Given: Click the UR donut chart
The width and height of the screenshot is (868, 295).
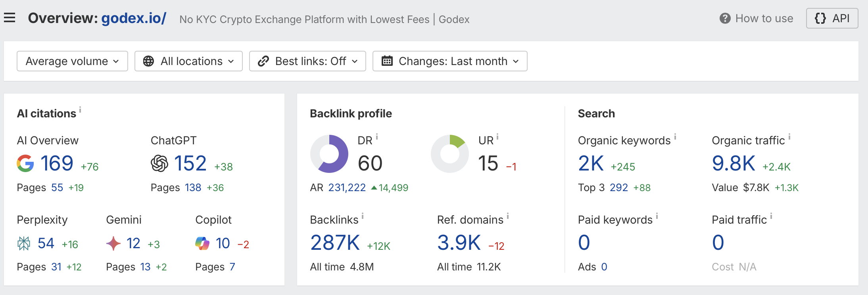Looking at the screenshot, I should [x=450, y=154].
